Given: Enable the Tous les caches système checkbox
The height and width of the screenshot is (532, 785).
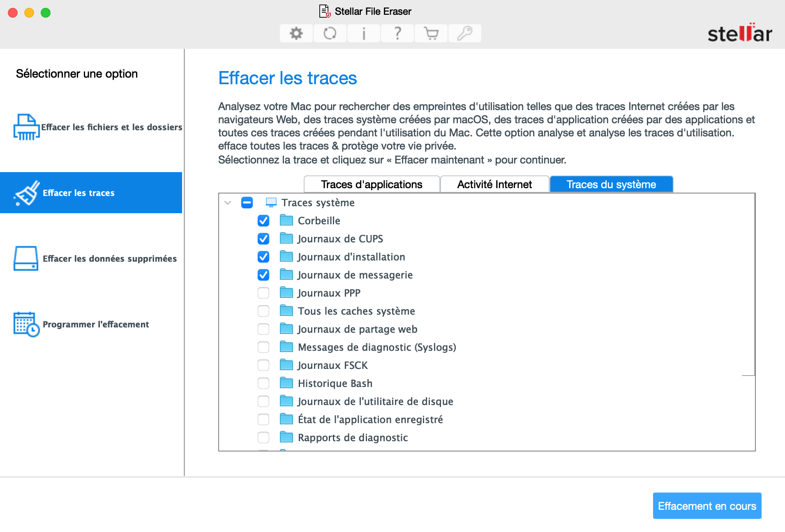Looking at the screenshot, I should tap(263, 311).
